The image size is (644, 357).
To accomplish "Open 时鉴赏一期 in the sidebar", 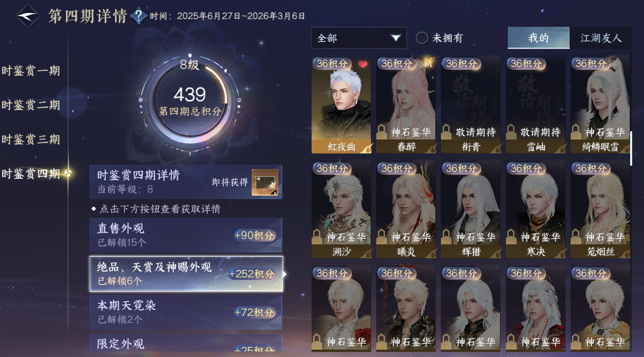I will click(31, 71).
